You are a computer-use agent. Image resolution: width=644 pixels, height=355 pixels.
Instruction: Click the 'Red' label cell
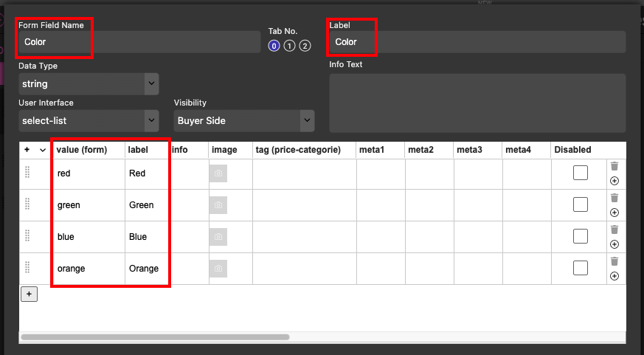pos(147,173)
